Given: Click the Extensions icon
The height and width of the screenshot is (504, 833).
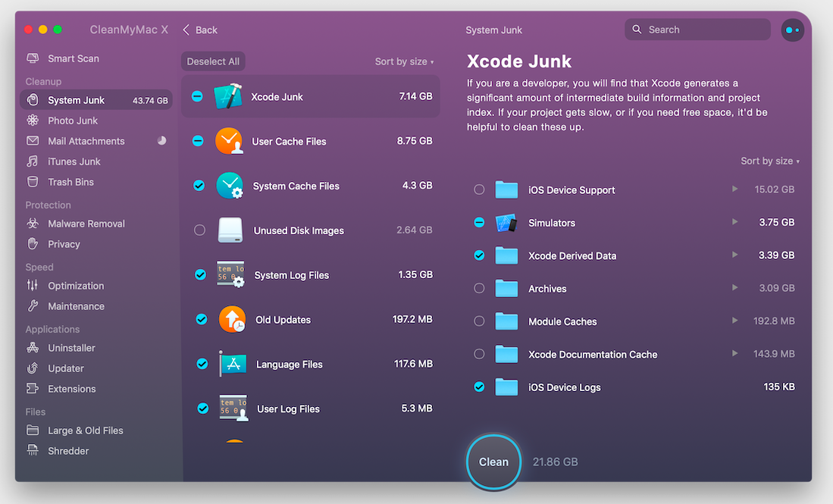Looking at the screenshot, I should coord(33,388).
